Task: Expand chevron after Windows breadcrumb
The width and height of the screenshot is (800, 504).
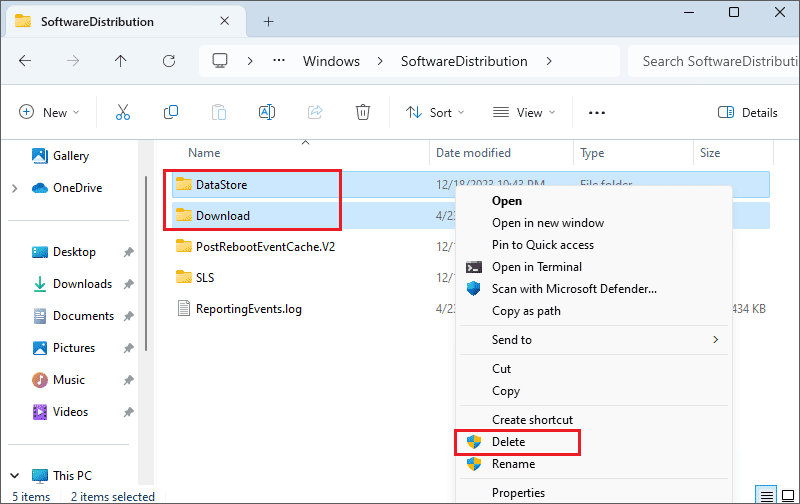Action: pyautogui.click(x=380, y=61)
